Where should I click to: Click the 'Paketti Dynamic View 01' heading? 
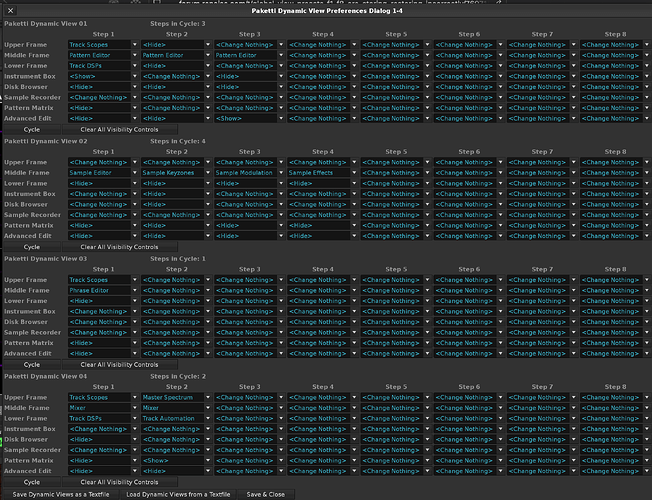coord(46,24)
